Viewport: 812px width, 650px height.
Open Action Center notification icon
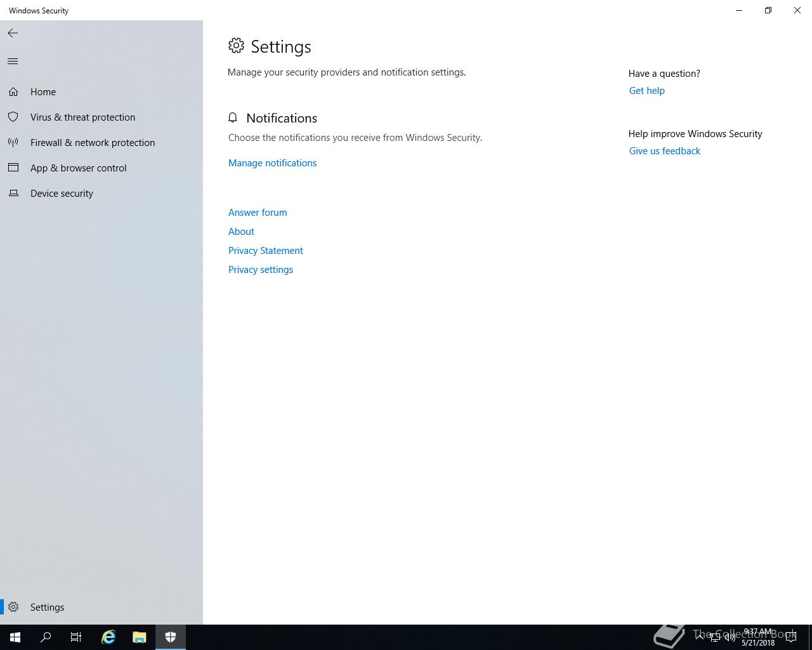[791, 637]
